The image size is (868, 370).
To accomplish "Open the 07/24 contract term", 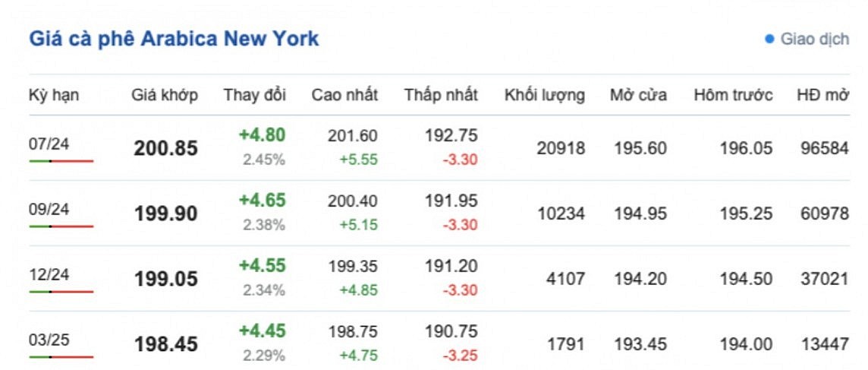I will tap(49, 143).
